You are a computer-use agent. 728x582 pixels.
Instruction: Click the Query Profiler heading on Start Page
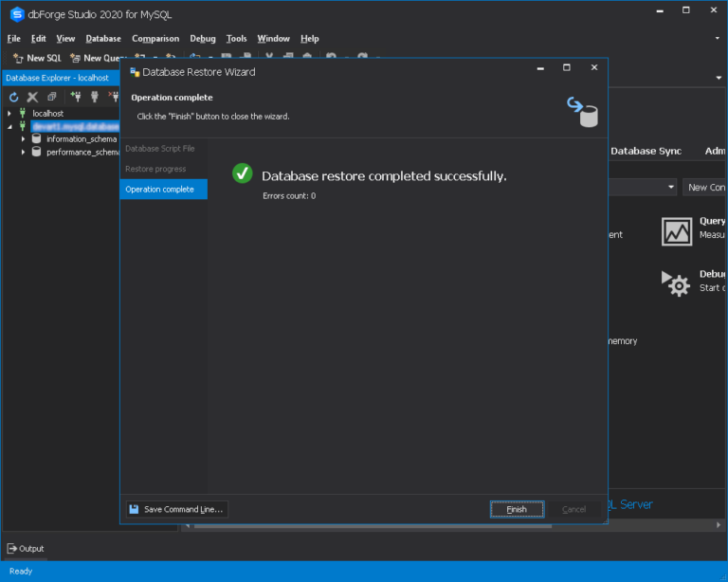[712, 221]
